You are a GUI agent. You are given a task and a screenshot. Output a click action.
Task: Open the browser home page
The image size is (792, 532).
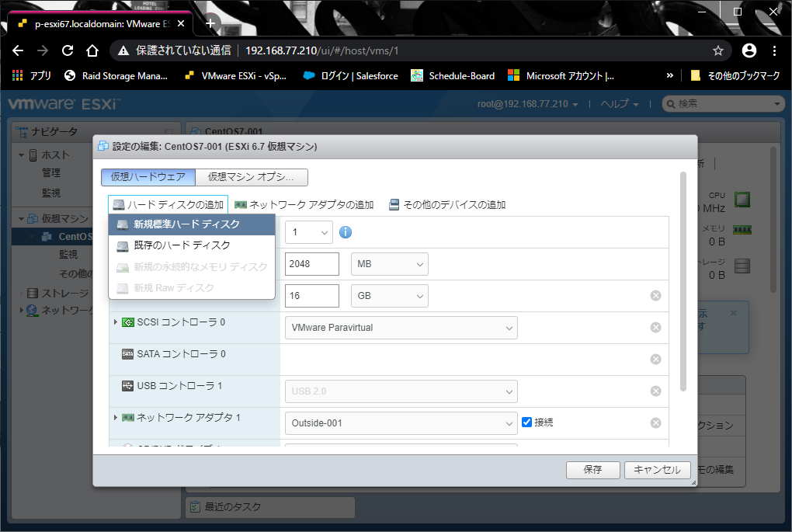(x=92, y=50)
